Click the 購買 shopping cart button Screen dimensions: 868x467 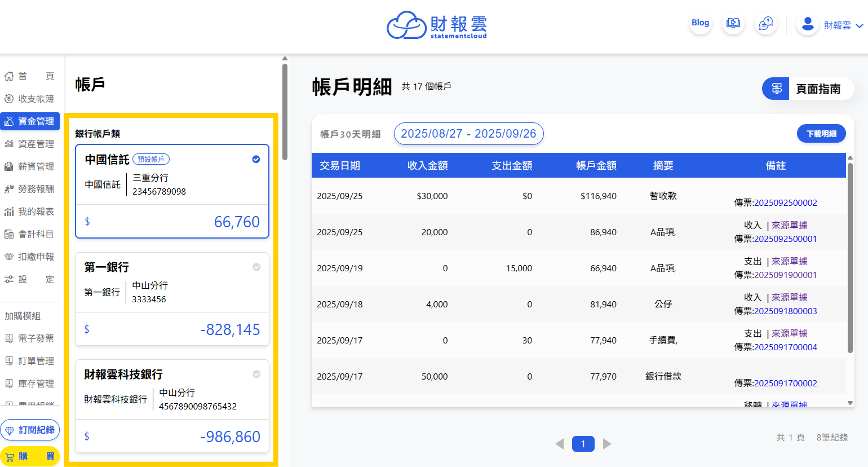[x=30, y=456]
